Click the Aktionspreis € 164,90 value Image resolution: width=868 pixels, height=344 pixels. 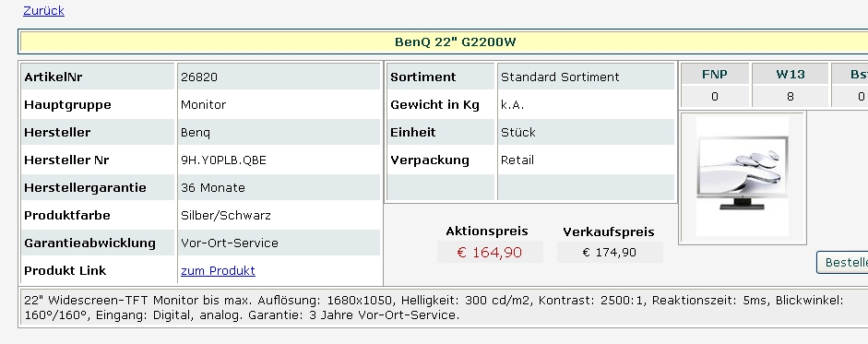point(490,252)
